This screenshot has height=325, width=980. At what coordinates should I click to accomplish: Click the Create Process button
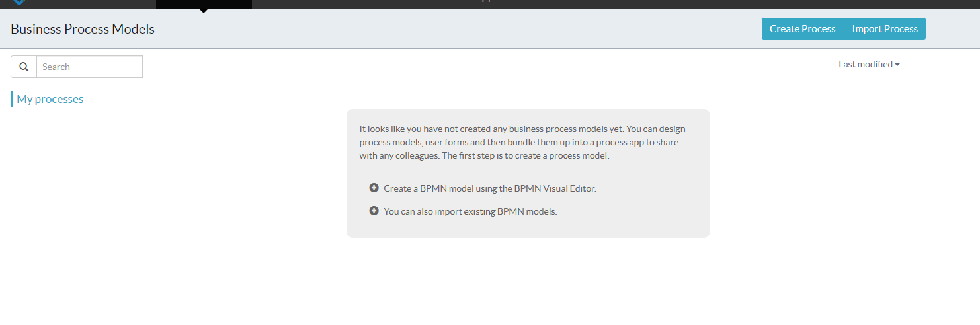pos(803,28)
